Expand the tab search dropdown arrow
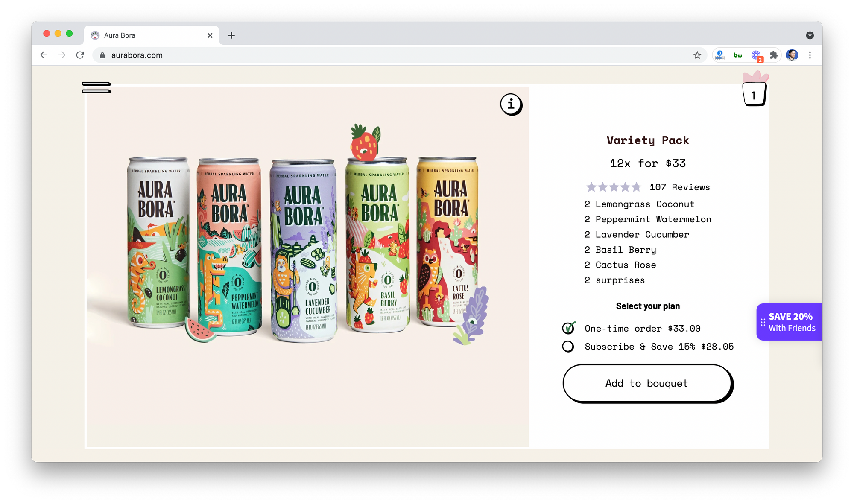 [810, 35]
